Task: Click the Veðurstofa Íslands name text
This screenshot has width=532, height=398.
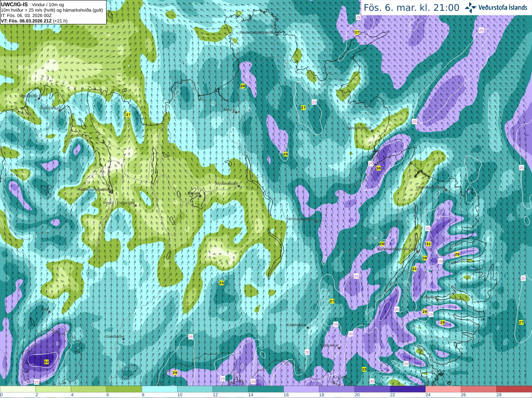Action: (x=503, y=7)
